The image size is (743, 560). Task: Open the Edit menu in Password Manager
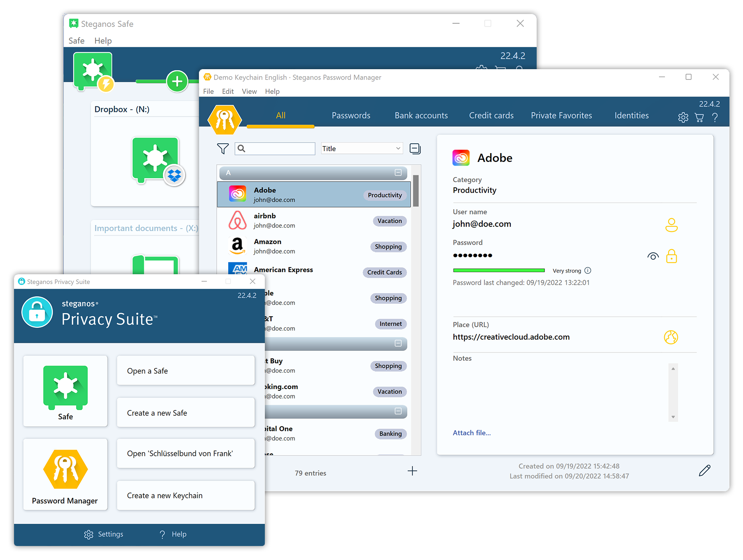pos(228,91)
